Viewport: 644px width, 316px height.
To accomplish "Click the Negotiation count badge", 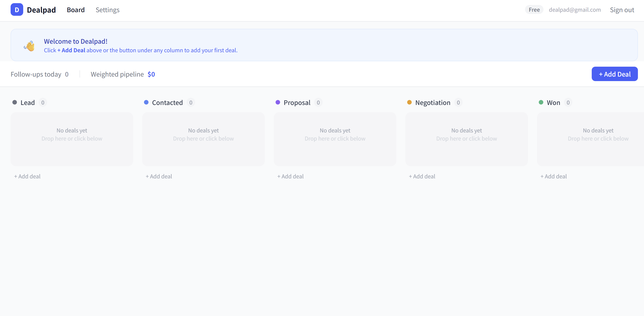I will click(458, 103).
